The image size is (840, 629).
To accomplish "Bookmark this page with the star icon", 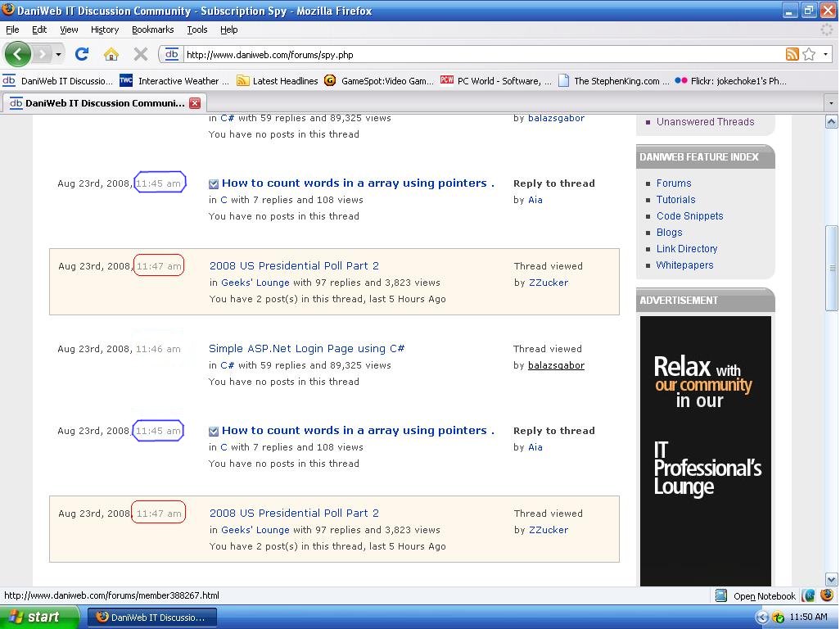I will coord(809,54).
